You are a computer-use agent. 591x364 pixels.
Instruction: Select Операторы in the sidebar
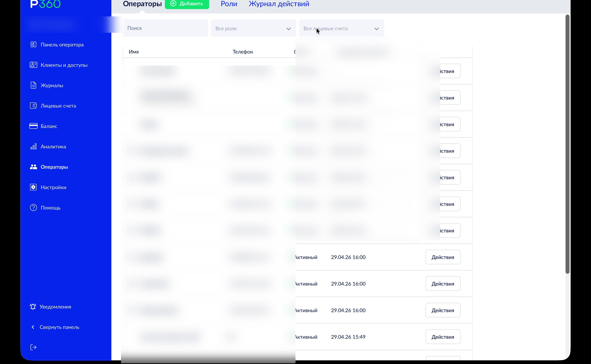[x=54, y=167]
